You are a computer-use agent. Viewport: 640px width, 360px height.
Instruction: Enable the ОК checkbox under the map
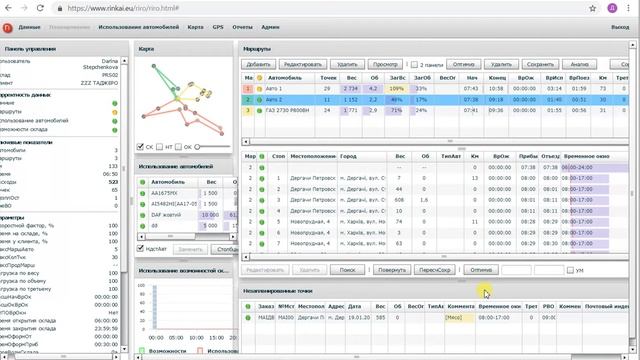(178, 147)
